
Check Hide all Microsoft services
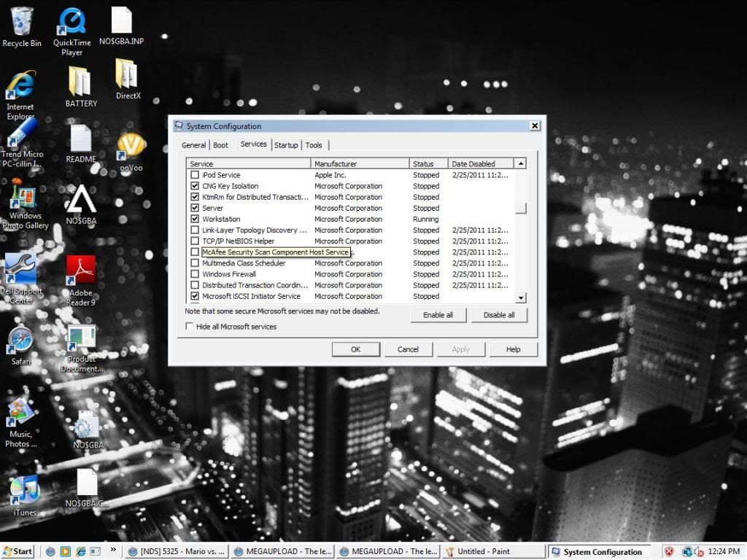pos(190,326)
